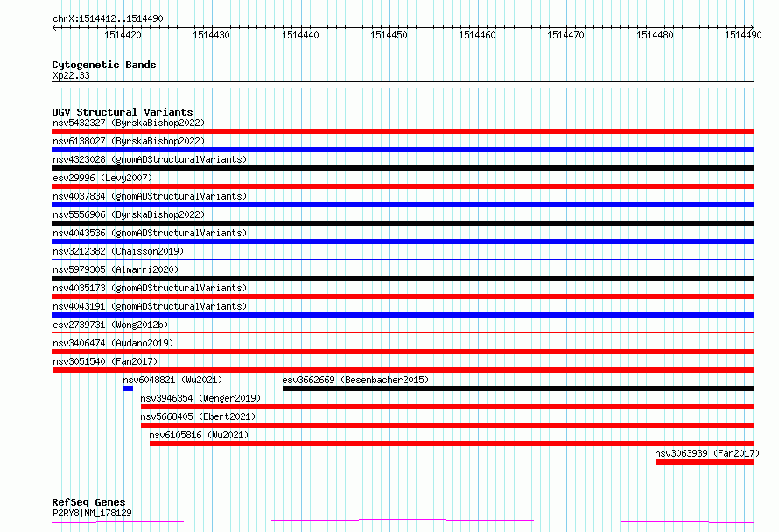Select the red bar for esv29996
The height and width of the screenshot is (532, 779).
pos(403,186)
